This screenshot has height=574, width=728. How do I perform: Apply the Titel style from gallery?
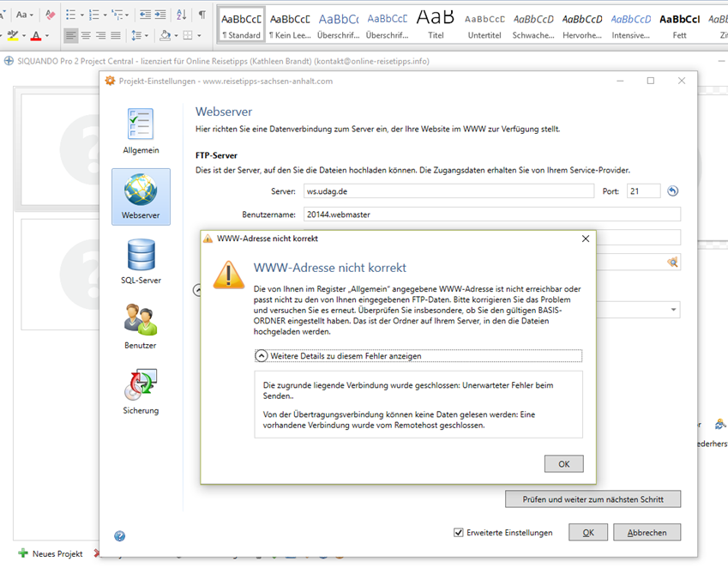[x=436, y=21]
